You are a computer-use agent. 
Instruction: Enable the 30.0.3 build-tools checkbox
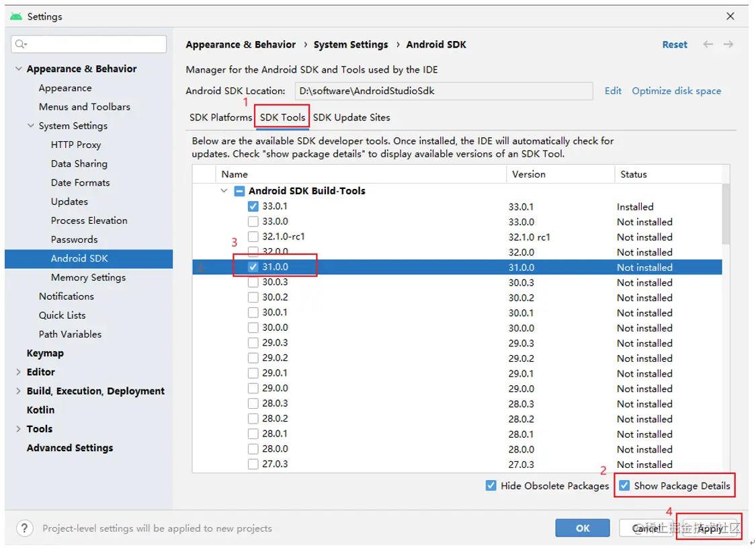253,282
